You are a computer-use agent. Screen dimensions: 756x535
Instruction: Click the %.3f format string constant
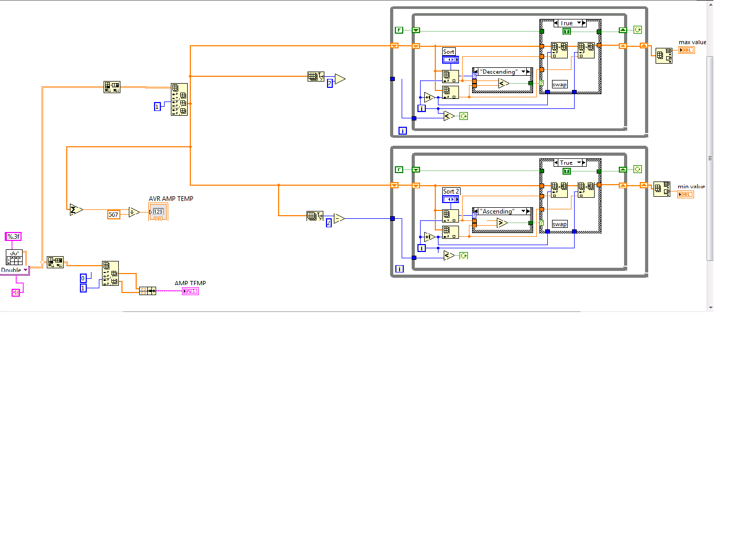13,237
